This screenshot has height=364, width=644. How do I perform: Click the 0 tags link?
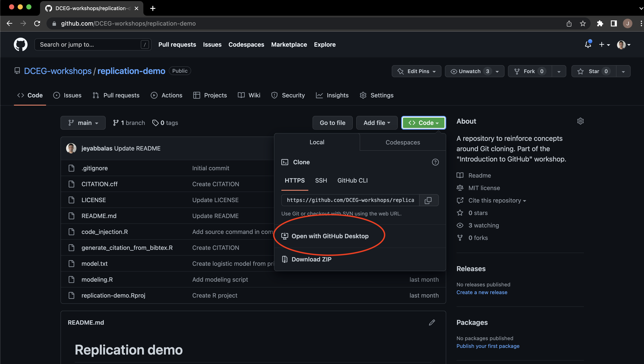click(x=165, y=123)
